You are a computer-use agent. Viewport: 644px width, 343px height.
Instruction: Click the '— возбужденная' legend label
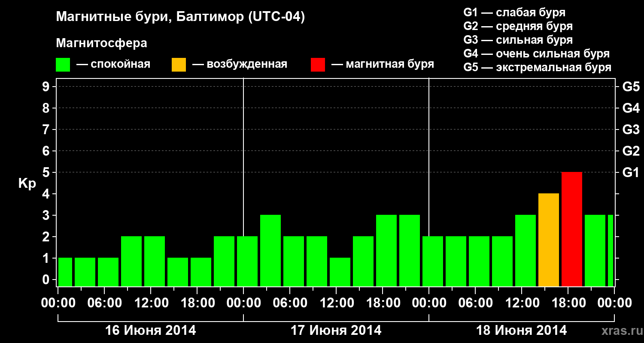click(240, 65)
